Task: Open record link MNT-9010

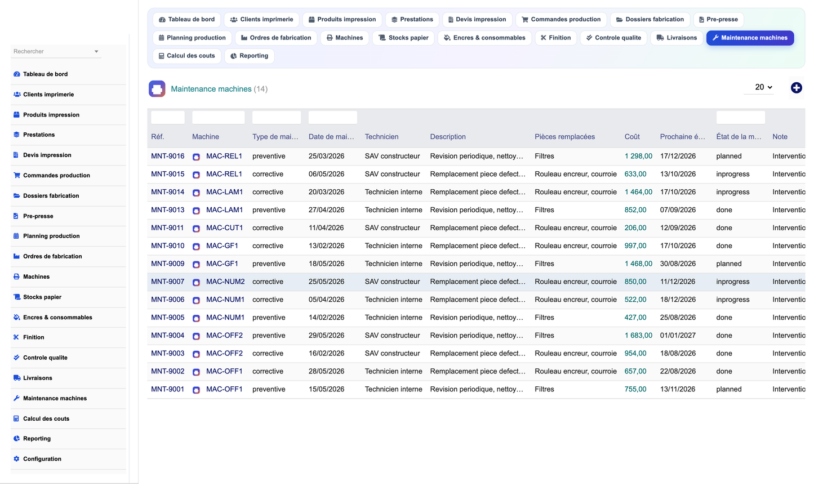Action: [168, 246]
